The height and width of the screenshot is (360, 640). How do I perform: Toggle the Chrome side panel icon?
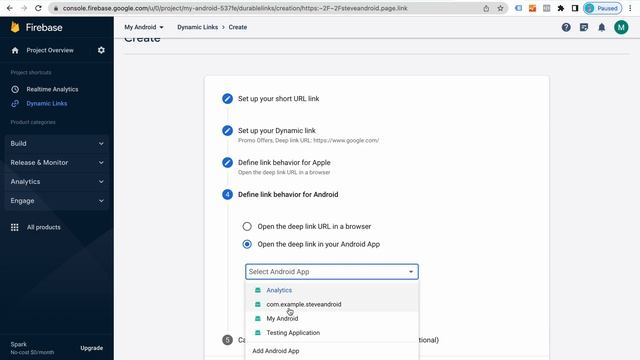[575, 8]
